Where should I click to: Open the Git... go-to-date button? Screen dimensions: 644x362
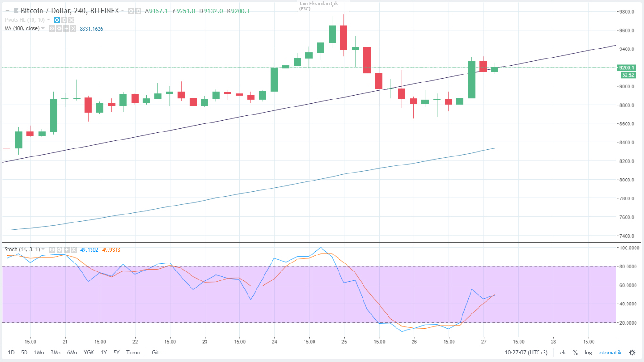158,353
